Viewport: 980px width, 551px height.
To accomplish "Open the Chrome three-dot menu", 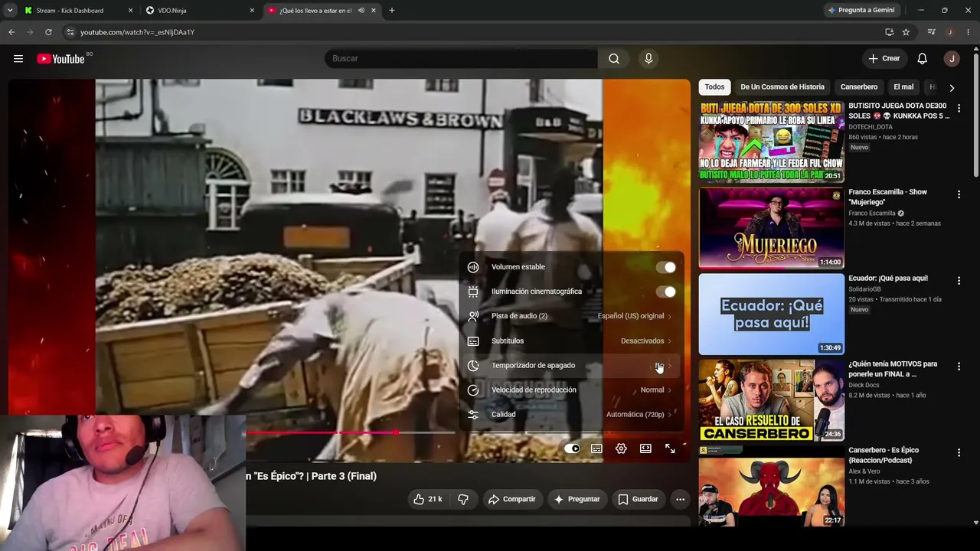I will tap(969, 32).
